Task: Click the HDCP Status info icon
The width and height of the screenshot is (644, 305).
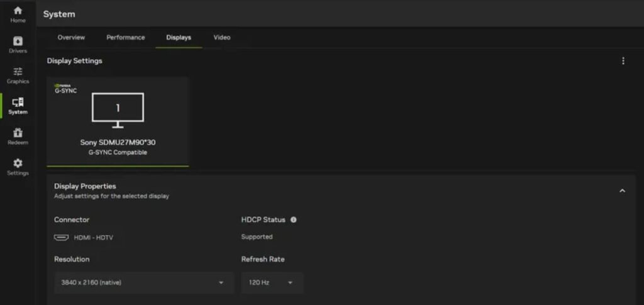Action: point(293,219)
